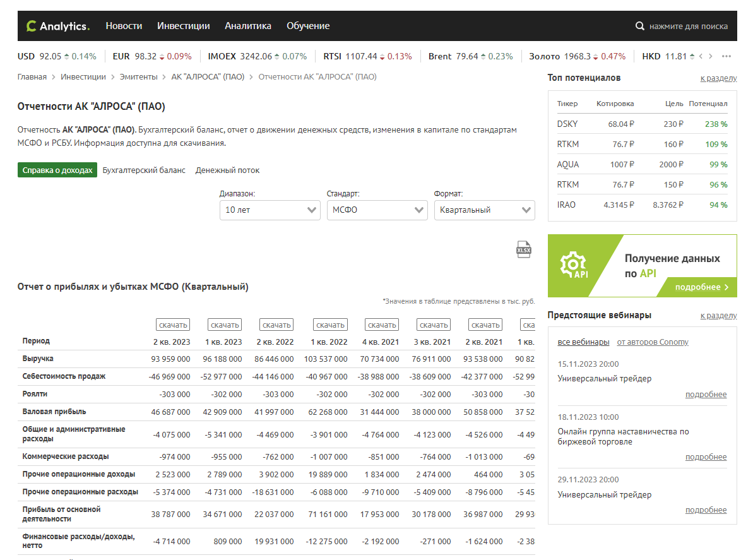Click RTKM row with 96 % potential
The image size is (753, 560).
pyautogui.click(x=642, y=184)
